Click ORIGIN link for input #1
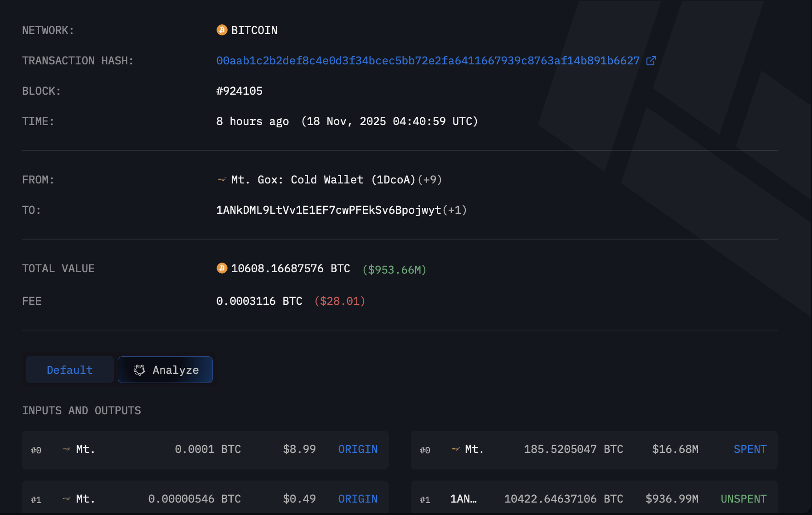 coord(358,499)
